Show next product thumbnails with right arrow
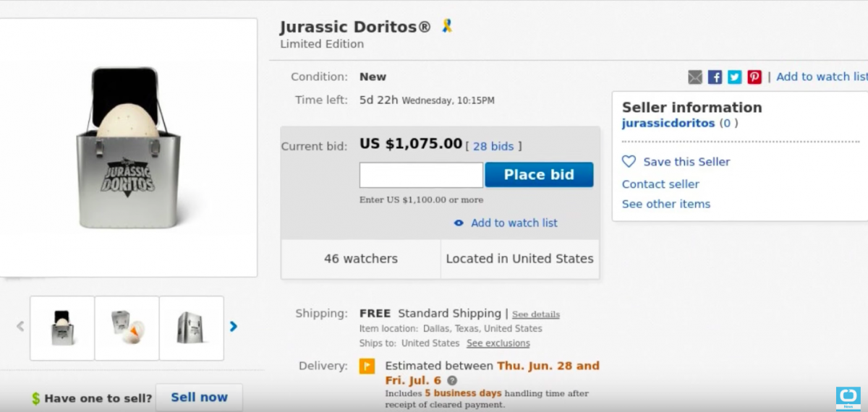The width and height of the screenshot is (868, 412). coord(234,327)
